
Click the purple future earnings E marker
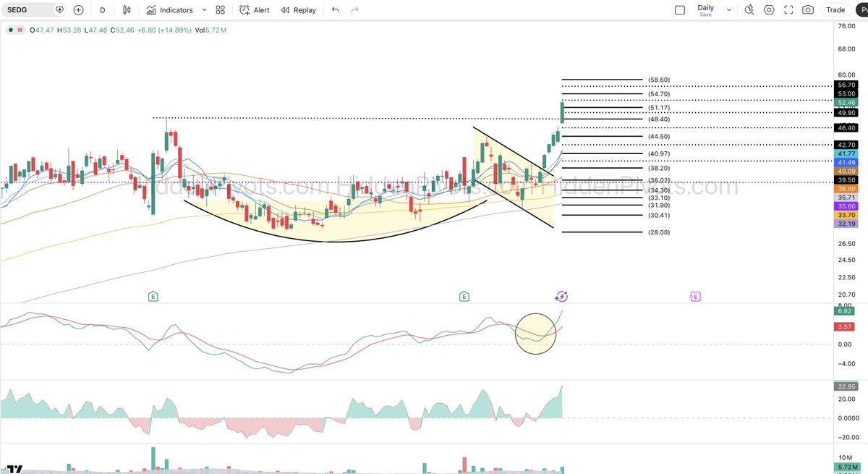point(694,296)
